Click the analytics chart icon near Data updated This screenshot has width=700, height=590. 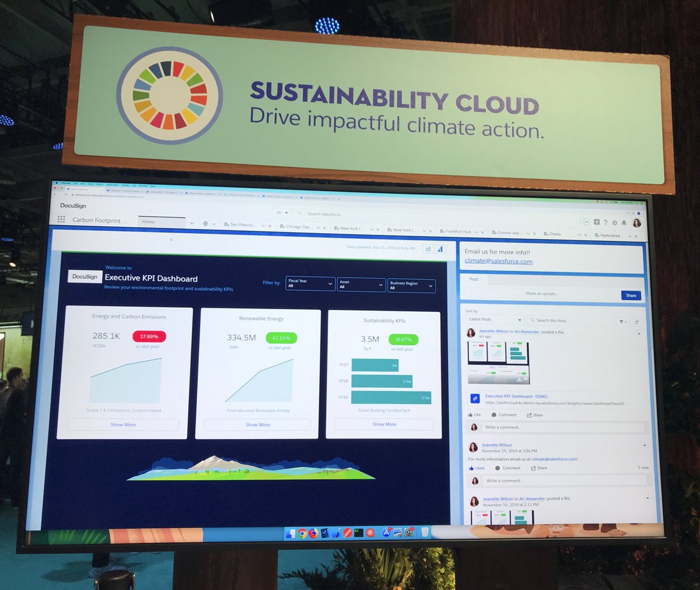440,249
